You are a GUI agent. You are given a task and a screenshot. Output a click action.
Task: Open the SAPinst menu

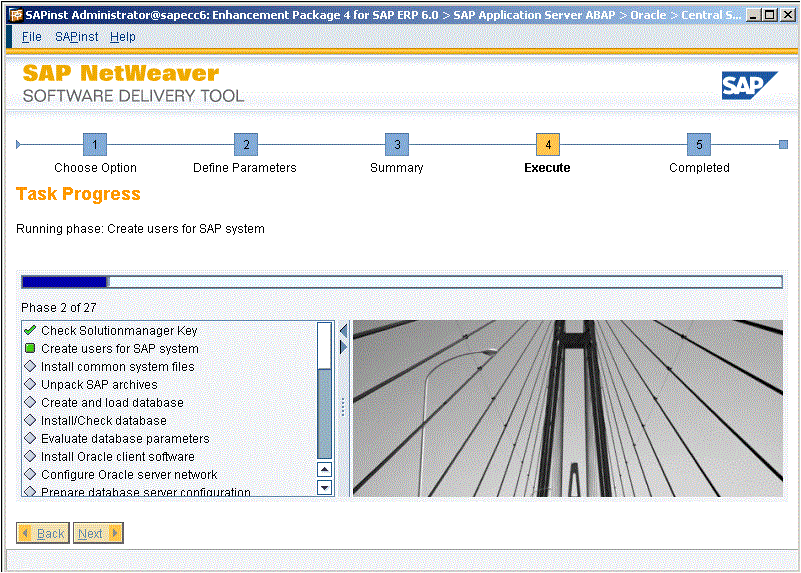pos(76,37)
